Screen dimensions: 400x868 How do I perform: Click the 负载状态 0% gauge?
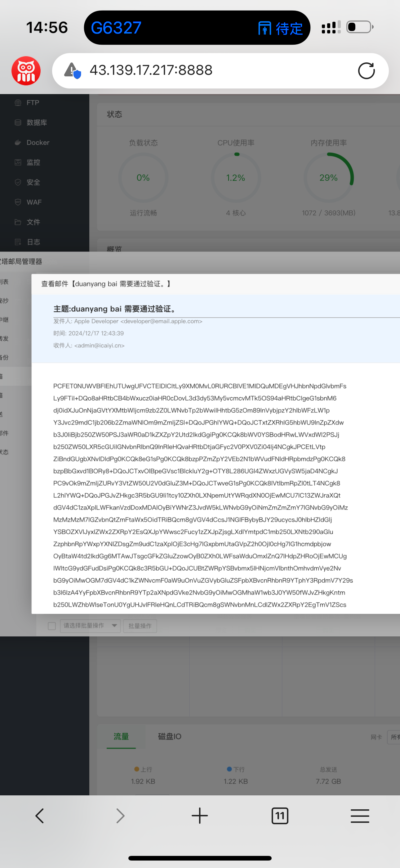point(143,178)
